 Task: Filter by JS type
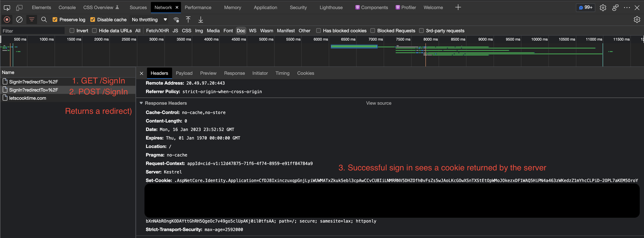(x=175, y=31)
